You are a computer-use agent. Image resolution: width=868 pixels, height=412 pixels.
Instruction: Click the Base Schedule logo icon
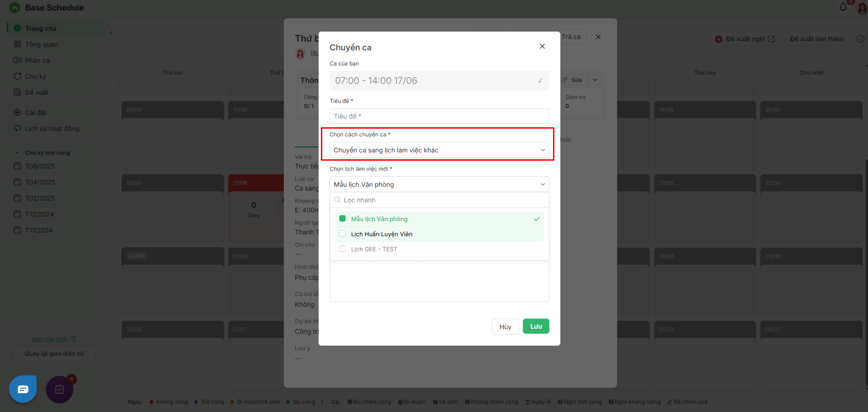(x=15, y=8)
